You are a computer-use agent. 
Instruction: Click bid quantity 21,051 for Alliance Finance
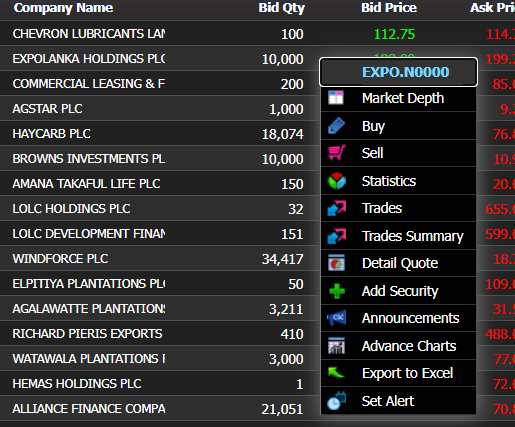pyautogui.click(x=283, y=409)
